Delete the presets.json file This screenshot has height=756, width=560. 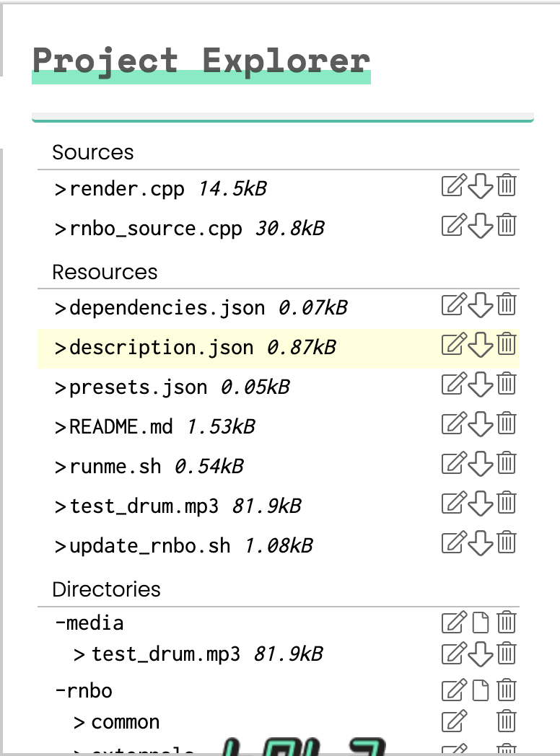(507, 384)
